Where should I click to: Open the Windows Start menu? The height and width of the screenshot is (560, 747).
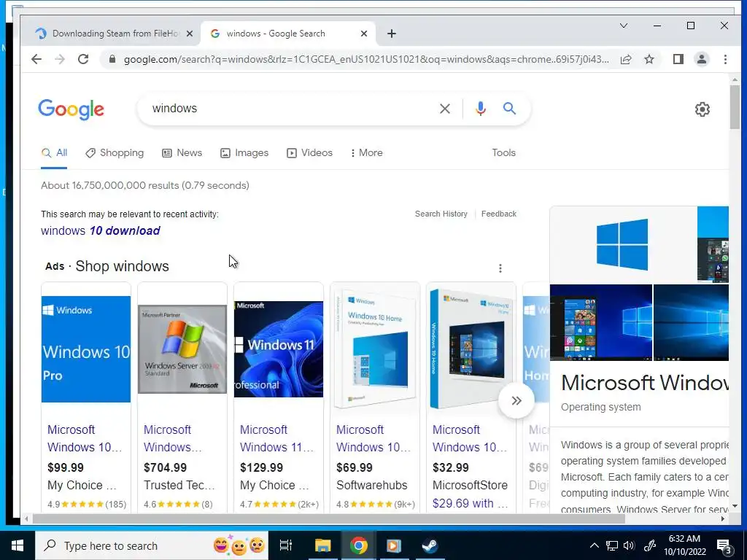[18, 545]
